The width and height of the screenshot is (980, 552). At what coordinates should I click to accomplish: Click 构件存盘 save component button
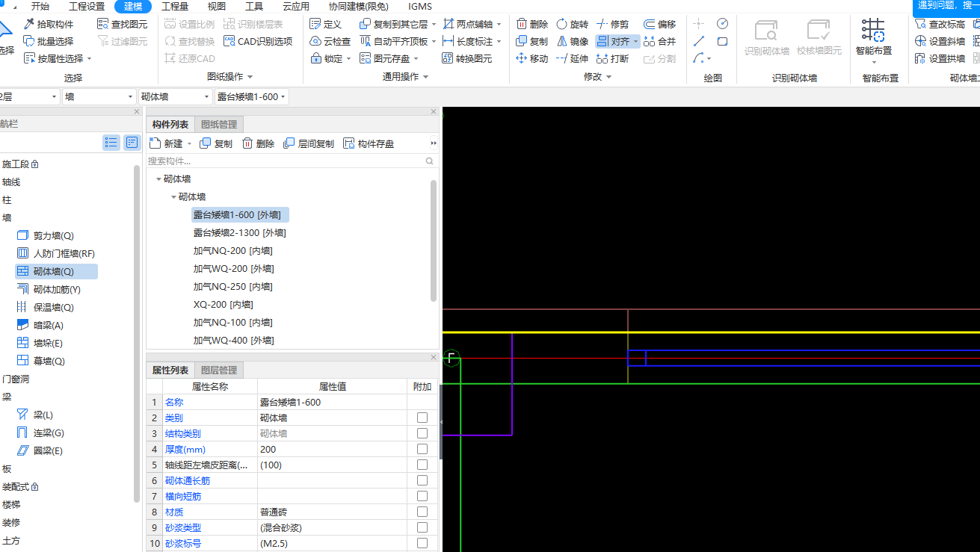click(x=369, y=143)
